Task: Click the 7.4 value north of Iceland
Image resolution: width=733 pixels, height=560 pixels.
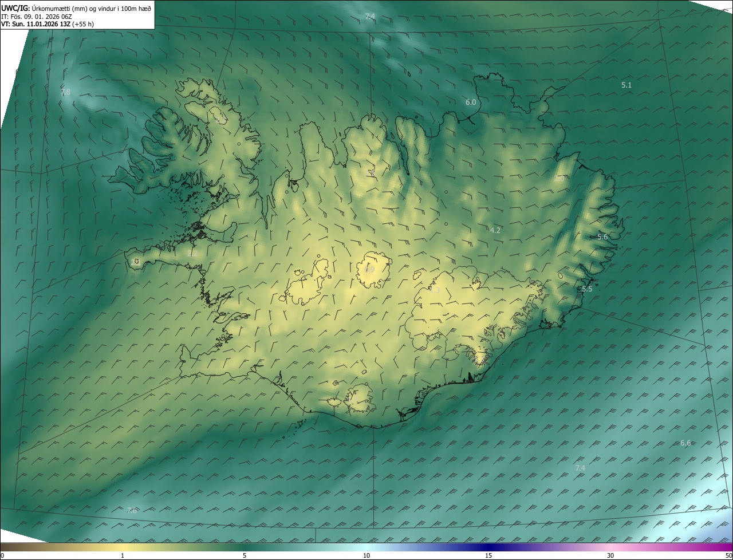Action: pos(370,16)
